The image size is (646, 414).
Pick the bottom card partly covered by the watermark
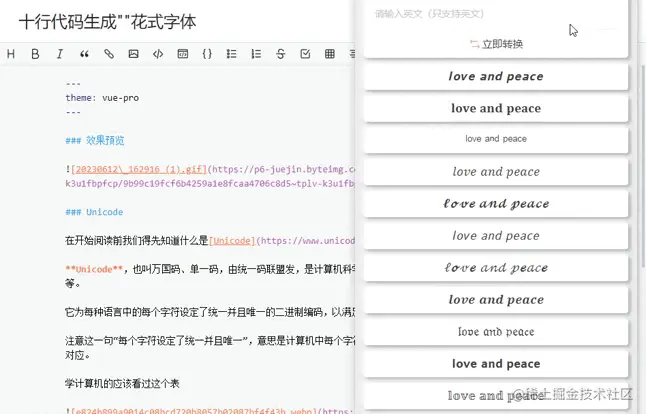(496, 396)
